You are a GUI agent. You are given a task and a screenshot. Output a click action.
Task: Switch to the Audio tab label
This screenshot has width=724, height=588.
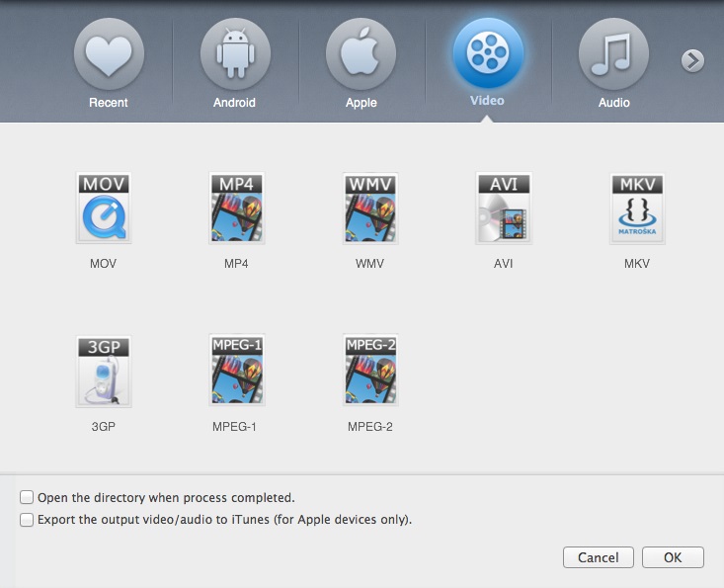[614, 103]
